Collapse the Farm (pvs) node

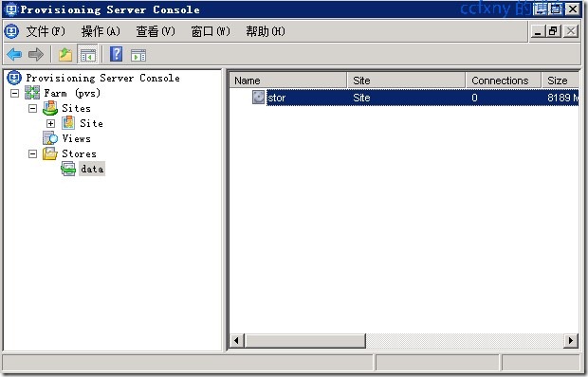14,93
